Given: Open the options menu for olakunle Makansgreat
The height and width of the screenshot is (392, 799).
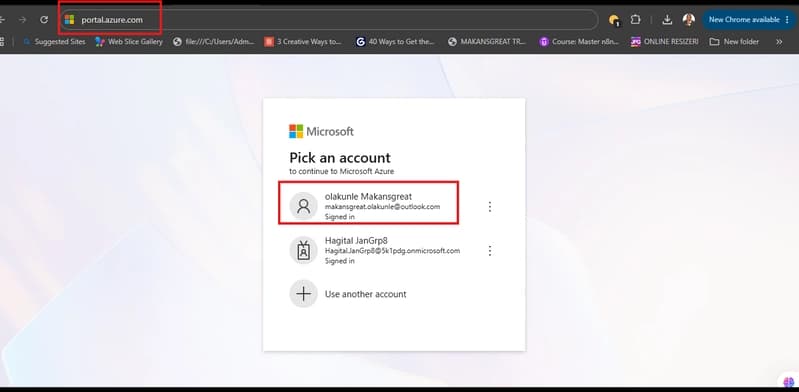Looking at the screenshot, I should [x=490, y=206].
